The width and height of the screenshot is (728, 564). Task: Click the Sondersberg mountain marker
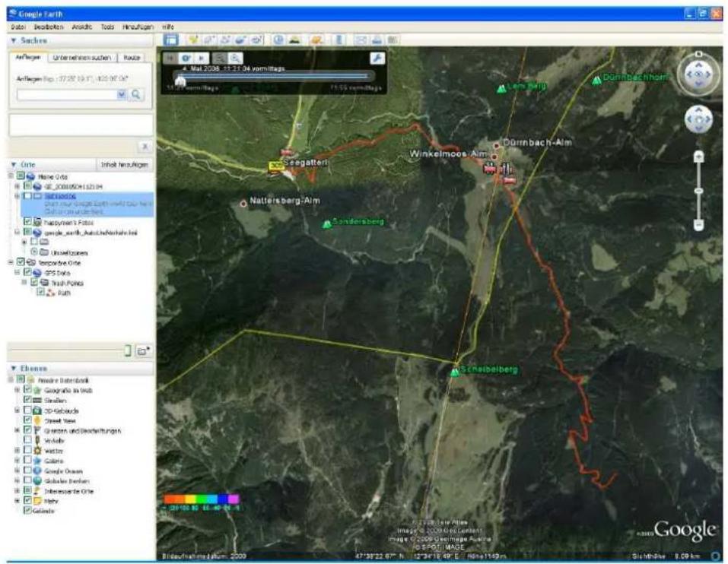click(327, 224)
